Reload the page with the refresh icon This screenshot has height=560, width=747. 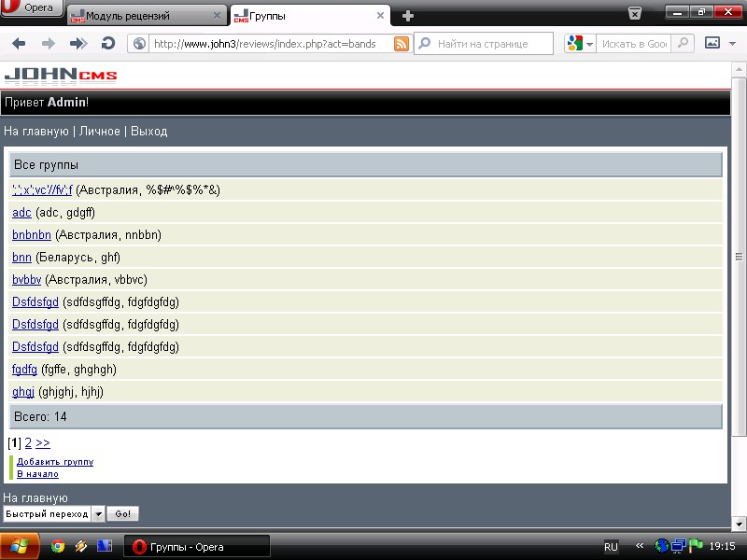(108, 44)
